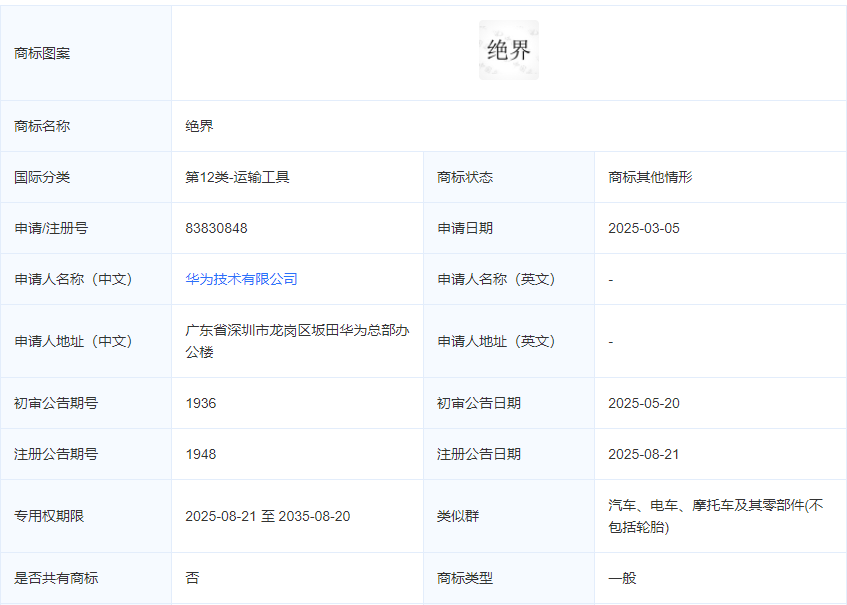The height and width of the screenshot is (605, 847).
Task: Select the period 2025-08-21 至 2035-08-20
Action: [268, 516]
